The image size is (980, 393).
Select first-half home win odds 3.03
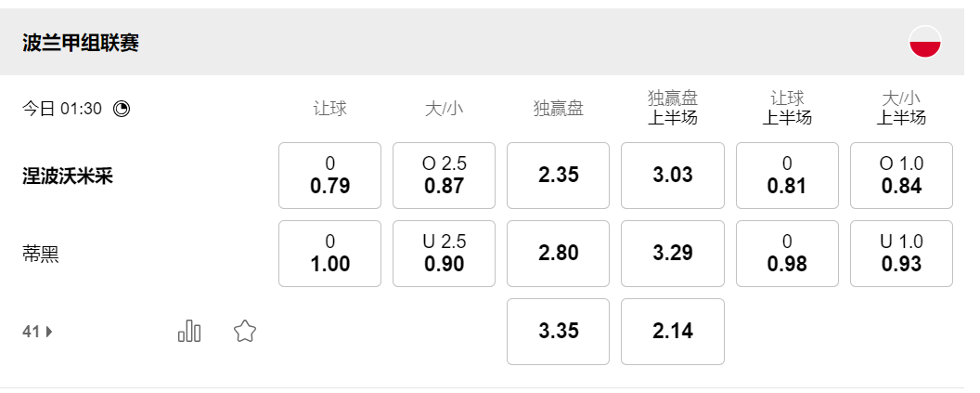click(673, 176)
